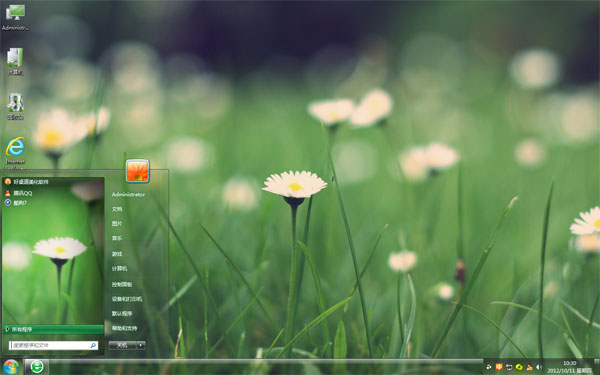Image resolution: width=600 pixels, height=375 pixels.
Task: Click the user account picture thumbnail
Action: tap(137, 171)
